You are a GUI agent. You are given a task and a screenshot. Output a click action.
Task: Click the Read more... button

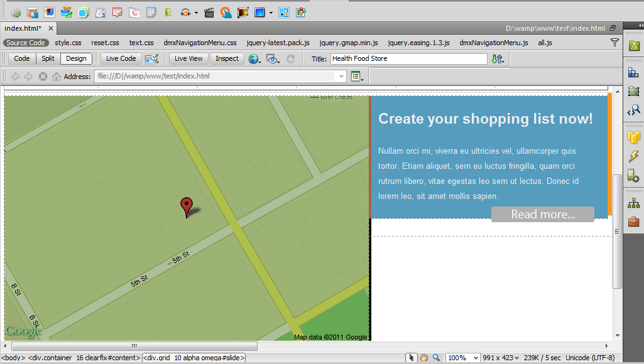tap(543, 214)
